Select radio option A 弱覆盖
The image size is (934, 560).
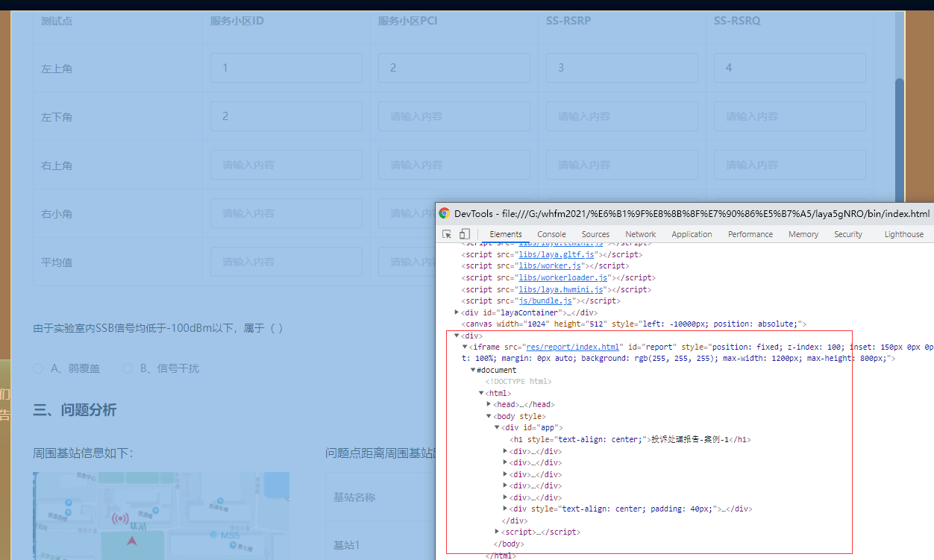[x=38, y=368]
